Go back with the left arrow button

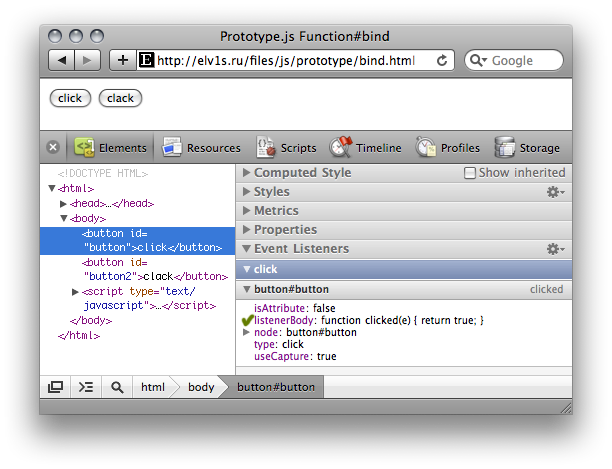(x=62, y=60)
